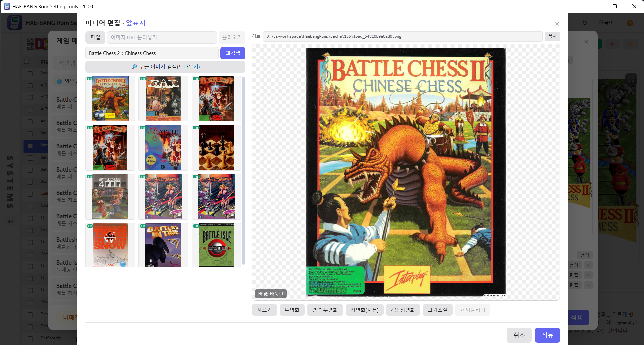
Task: Start cropping with 자르기
Action: (264, 310)
